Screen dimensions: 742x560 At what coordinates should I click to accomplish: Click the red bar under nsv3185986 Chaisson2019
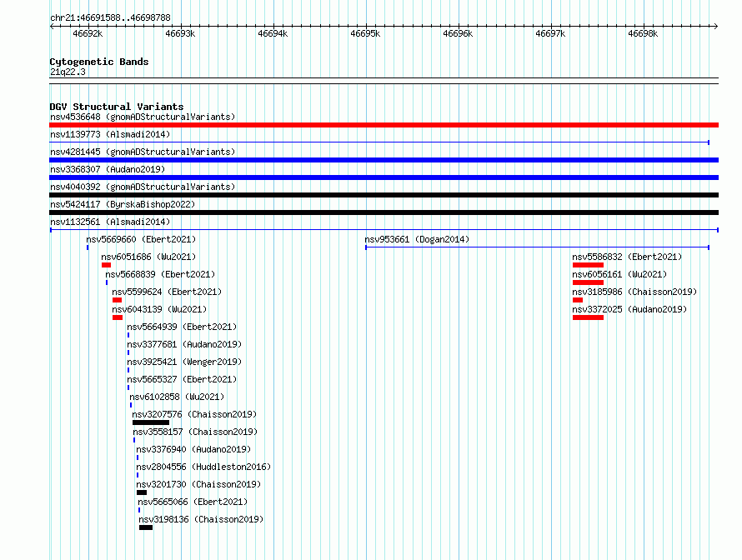(x=577, y=300)
